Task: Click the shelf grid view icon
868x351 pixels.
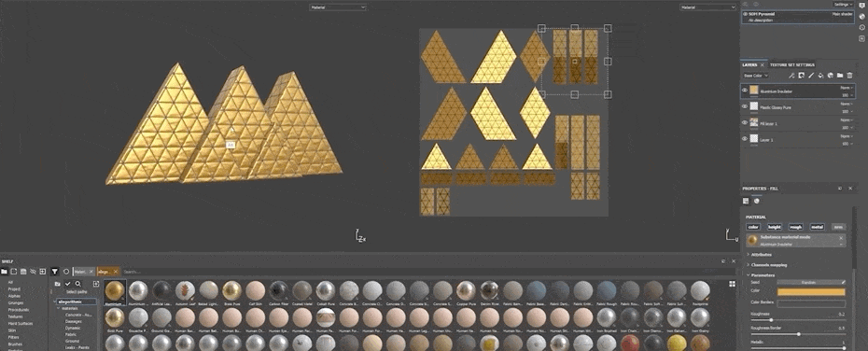Action: coord(733,284)
